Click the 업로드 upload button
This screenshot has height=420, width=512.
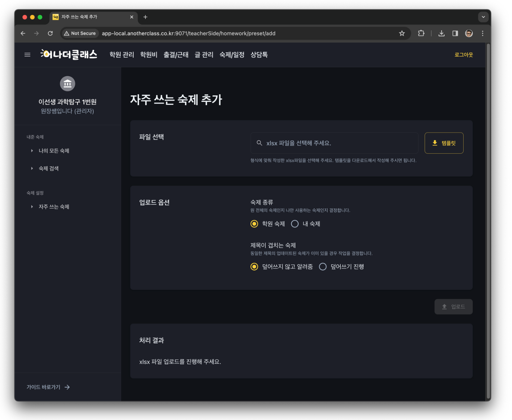coord(453,307)
